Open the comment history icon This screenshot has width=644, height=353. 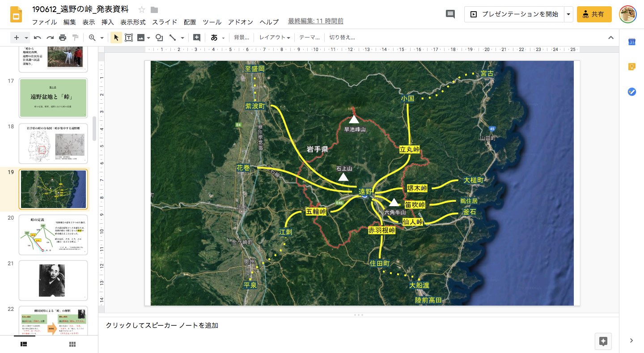(450, 14)
